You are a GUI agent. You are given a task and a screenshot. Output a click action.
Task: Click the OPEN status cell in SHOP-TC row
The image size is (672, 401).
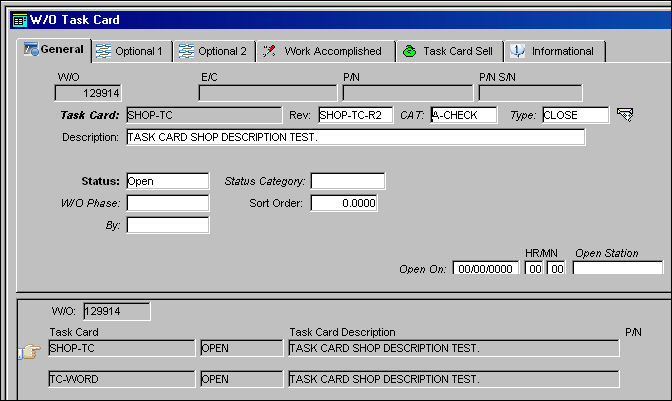coord(242,348)
